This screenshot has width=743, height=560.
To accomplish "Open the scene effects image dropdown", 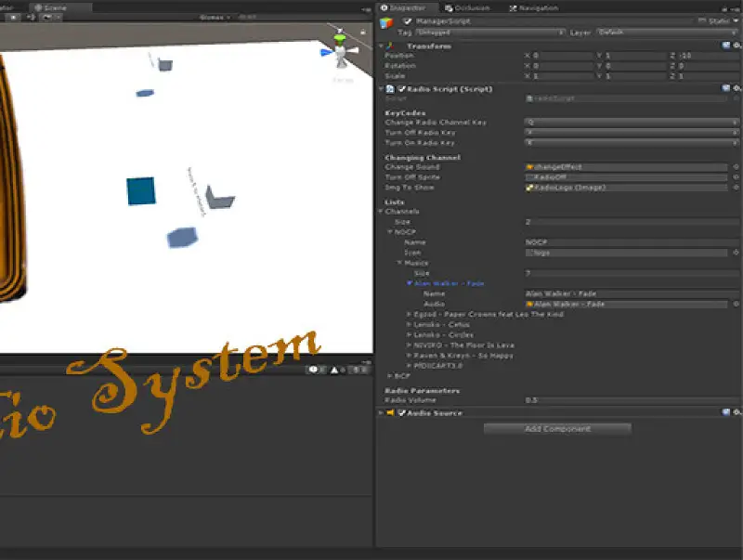I will [51, 17].
